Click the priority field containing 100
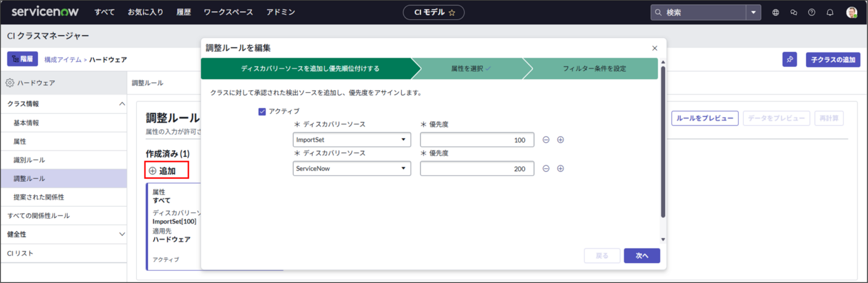The height and width of the screenshot is (283, 868). [x=477, y=140]
